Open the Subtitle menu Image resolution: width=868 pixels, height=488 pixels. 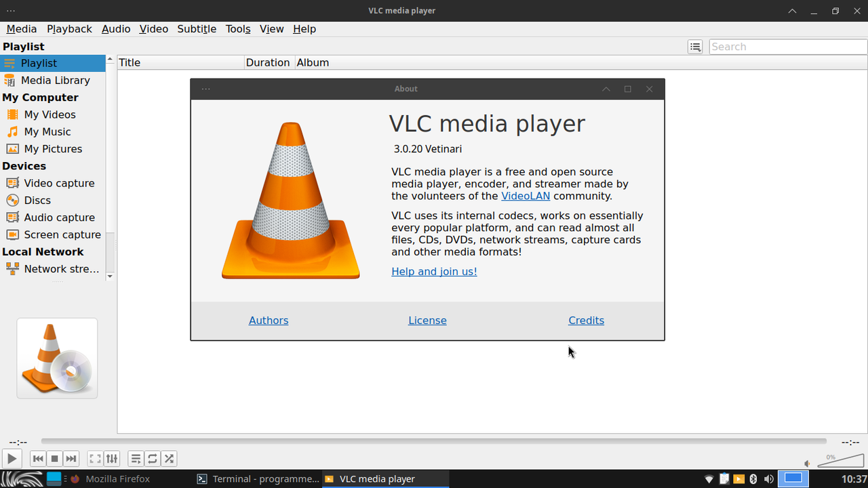pyautogui.click(x=197, y=28)
